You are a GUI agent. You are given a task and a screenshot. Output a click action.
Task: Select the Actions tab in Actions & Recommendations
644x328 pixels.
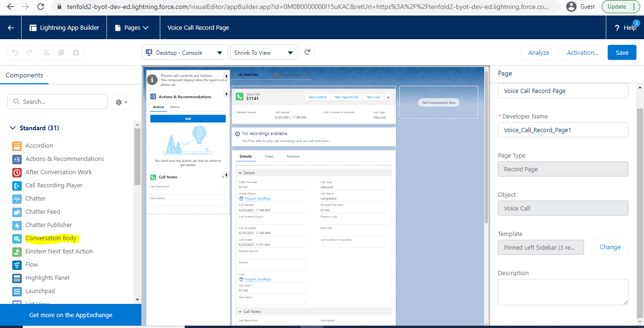[x=159, y=107]
